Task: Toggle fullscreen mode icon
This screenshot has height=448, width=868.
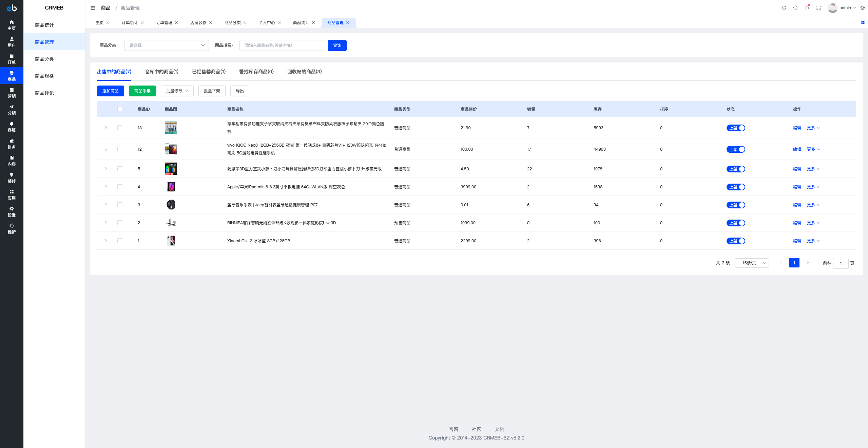Action: click(818, 8)
